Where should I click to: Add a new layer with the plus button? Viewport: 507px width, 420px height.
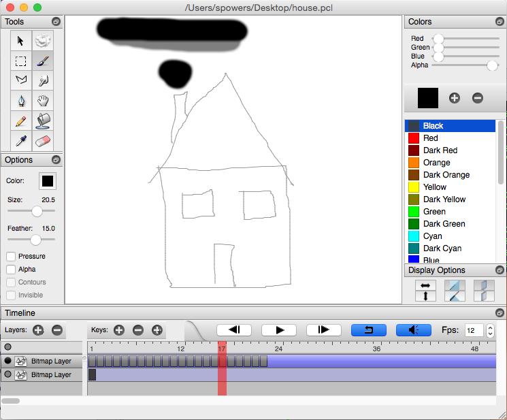pyautogui.click(x=38, y=330)
